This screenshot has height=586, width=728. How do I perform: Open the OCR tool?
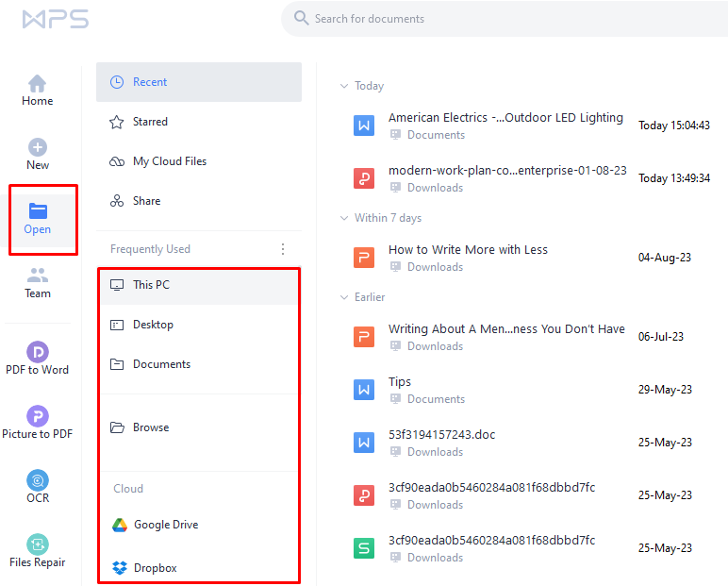pyautogui.click(x=37, y=487)
